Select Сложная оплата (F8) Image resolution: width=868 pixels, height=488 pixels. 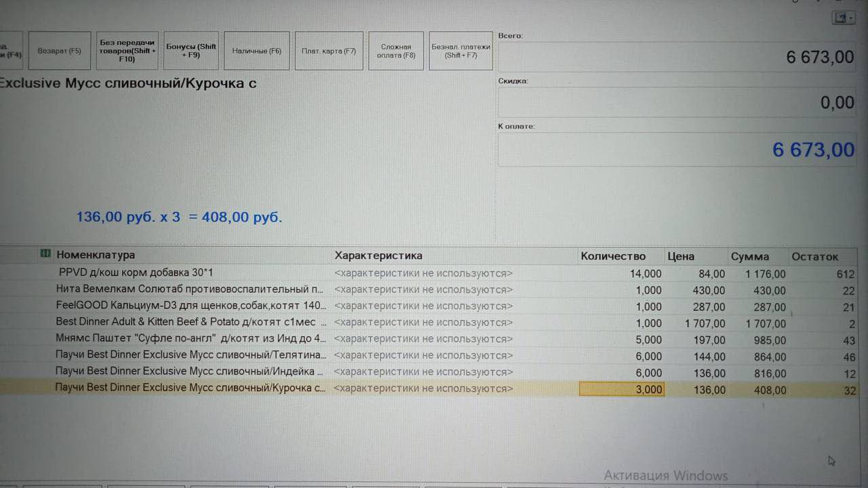[396, 51]
